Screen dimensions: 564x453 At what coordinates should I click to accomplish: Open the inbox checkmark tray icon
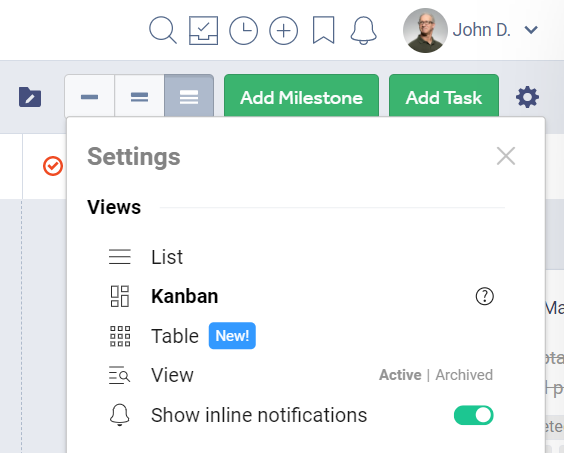[204, 31]
